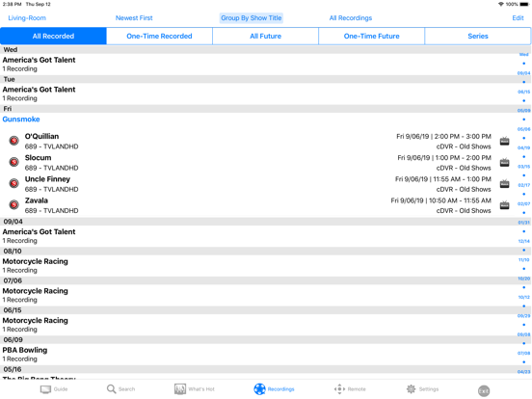The width and height of the screenshot is (532, 399).
Task: Expand the PBA Bowling group
Action: click(x=258, y=354)
